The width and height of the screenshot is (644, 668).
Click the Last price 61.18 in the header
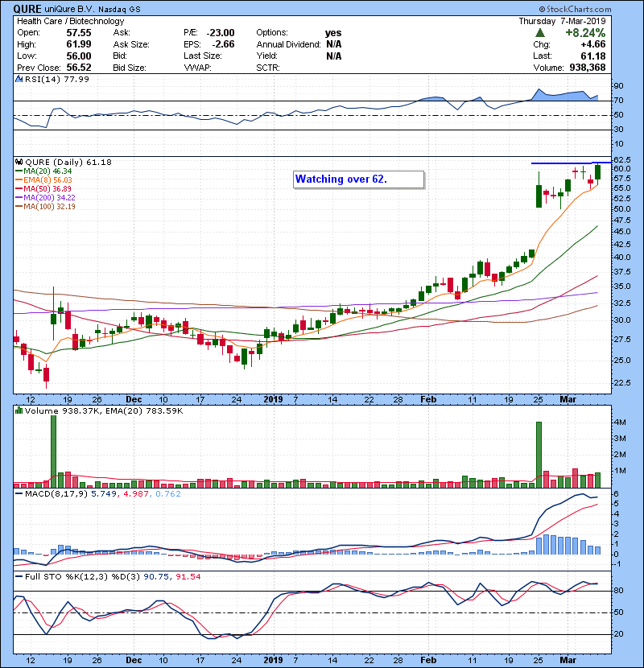coord(592,56)
